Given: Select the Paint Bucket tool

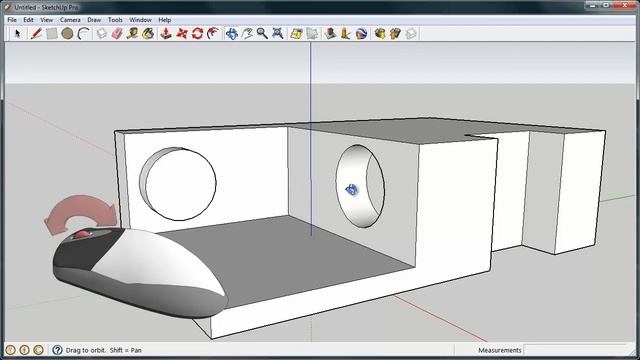Looking at the screenshot, I should (148, 33).
